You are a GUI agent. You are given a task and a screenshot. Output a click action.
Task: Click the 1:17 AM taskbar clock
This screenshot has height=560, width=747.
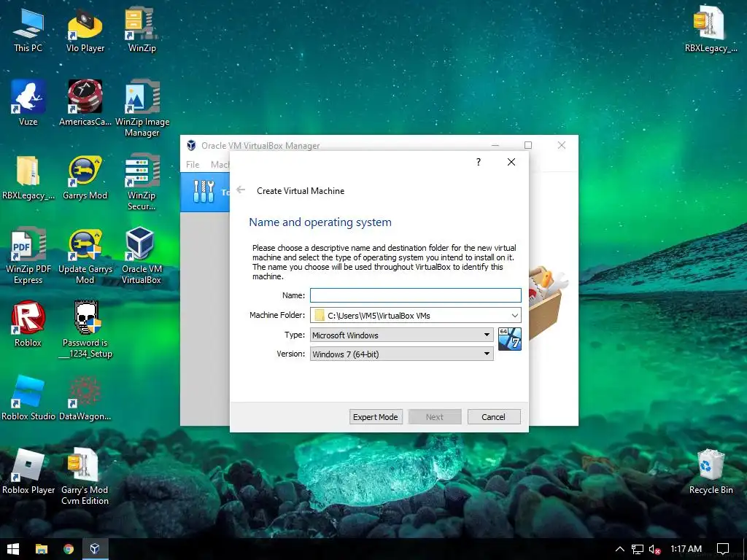[686, 549]
